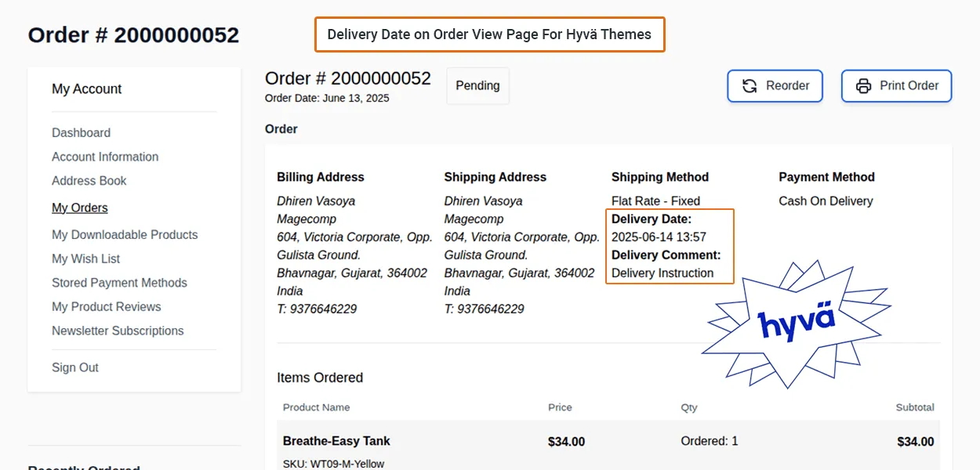The image size is (980, 470).
Task: Click the Delivery Date value 2025-06-14 13:57
Action: pos(659,237)
